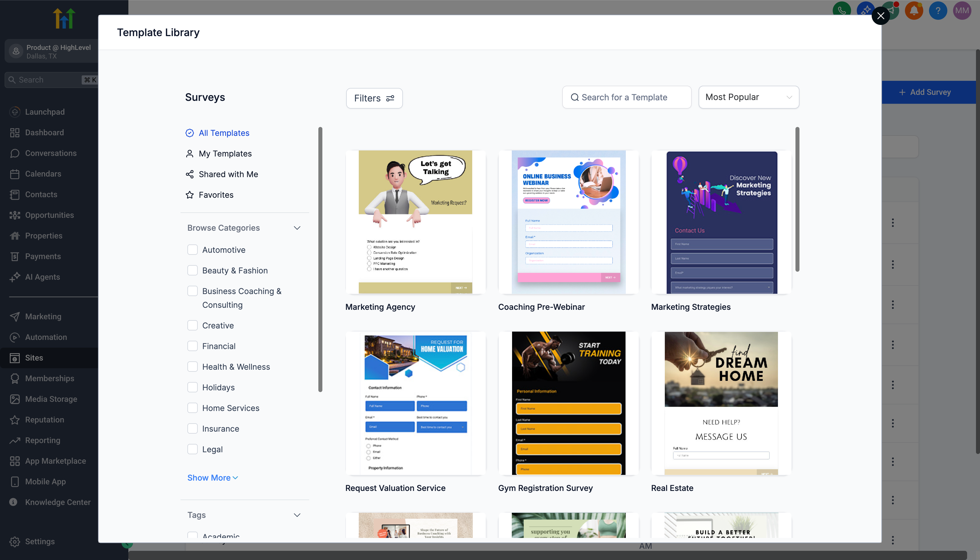Tick the Legal category checkbox
The width and height of the screenshot is (980, 560).
(x=192, y=449)
